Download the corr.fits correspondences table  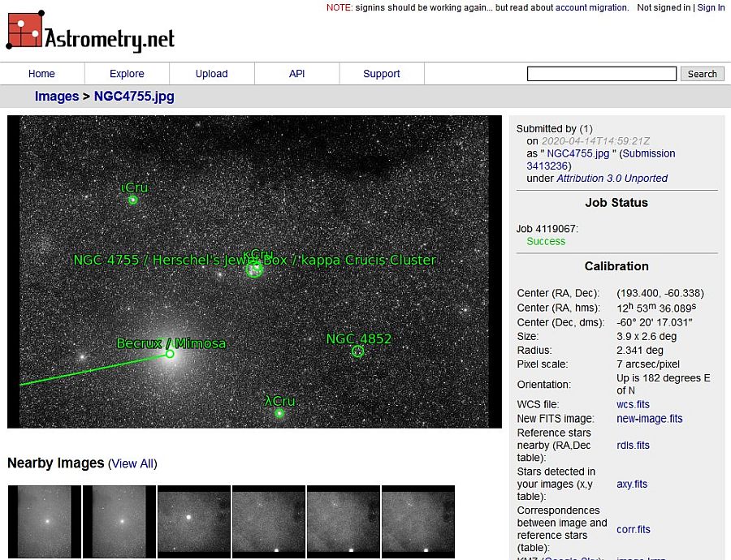tap(633, 529)
